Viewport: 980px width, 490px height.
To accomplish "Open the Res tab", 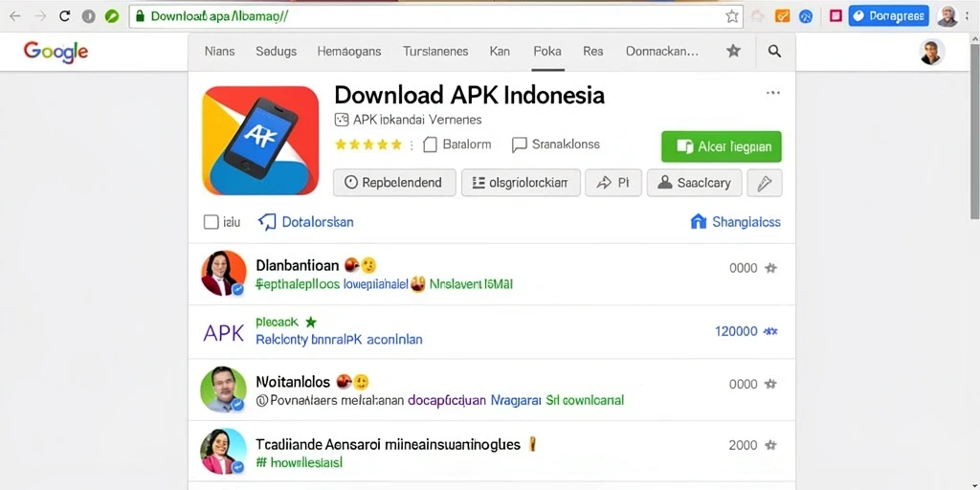I will [593, 52].
